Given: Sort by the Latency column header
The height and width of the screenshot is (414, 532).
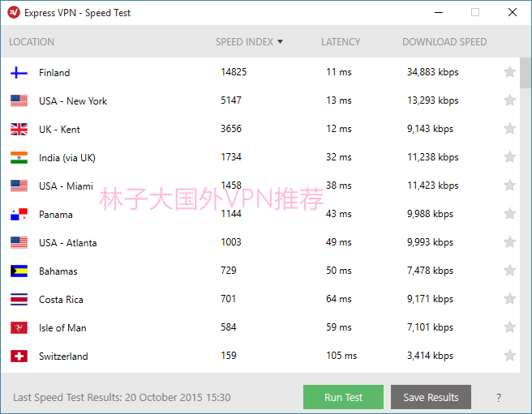Looking at the screenshot, I should click(341, 41).
